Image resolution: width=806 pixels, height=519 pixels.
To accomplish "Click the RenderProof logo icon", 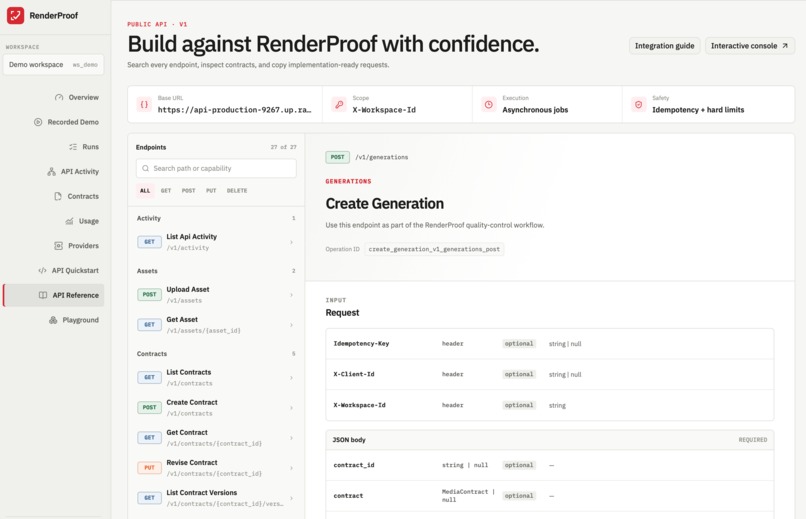I will [15, 15].
